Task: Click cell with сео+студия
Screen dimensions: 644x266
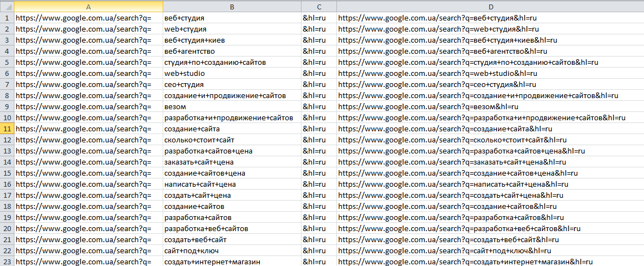Action: pos(232,84)
